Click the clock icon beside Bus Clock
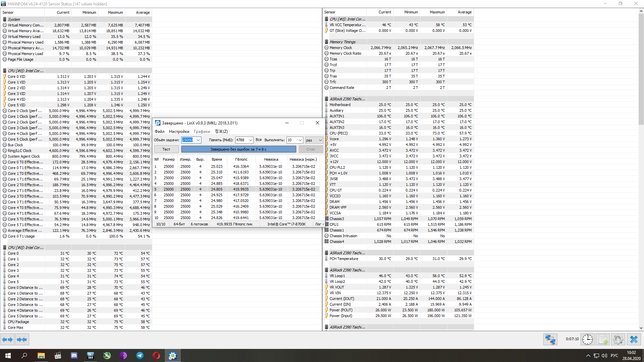This screenshot has width=644, height=362. pos(5,145)
